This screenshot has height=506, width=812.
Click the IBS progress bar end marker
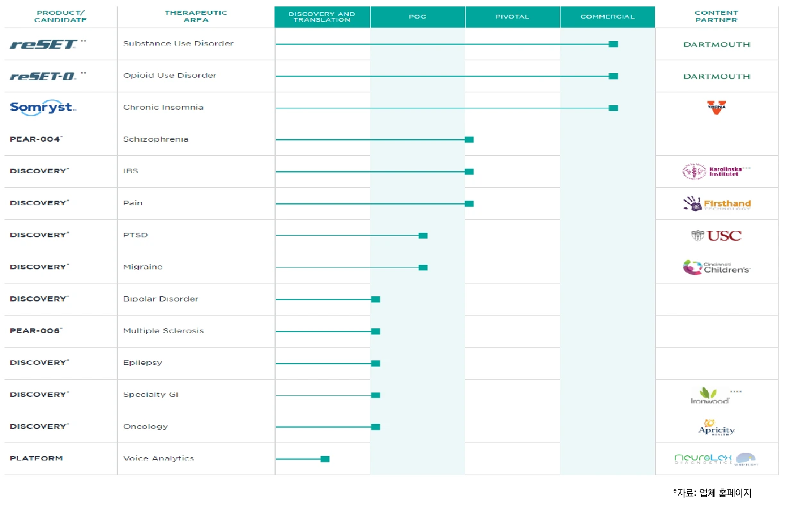(x=469, y=172)
